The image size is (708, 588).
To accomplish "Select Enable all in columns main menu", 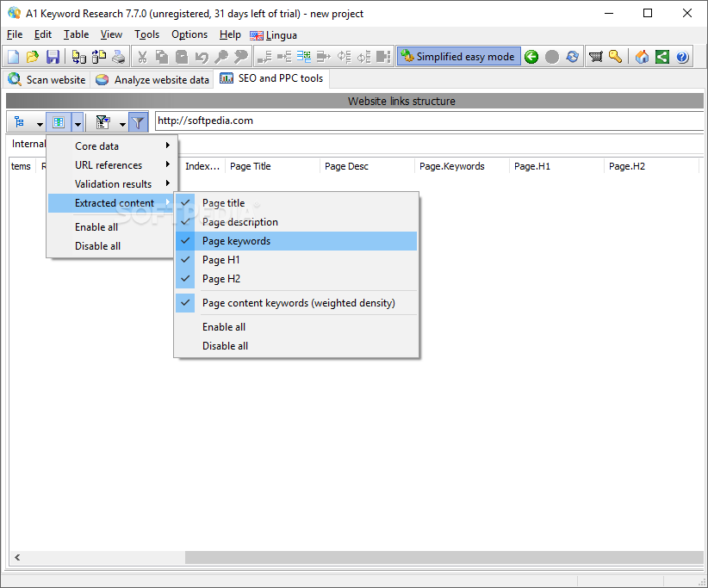I will 110,227.
